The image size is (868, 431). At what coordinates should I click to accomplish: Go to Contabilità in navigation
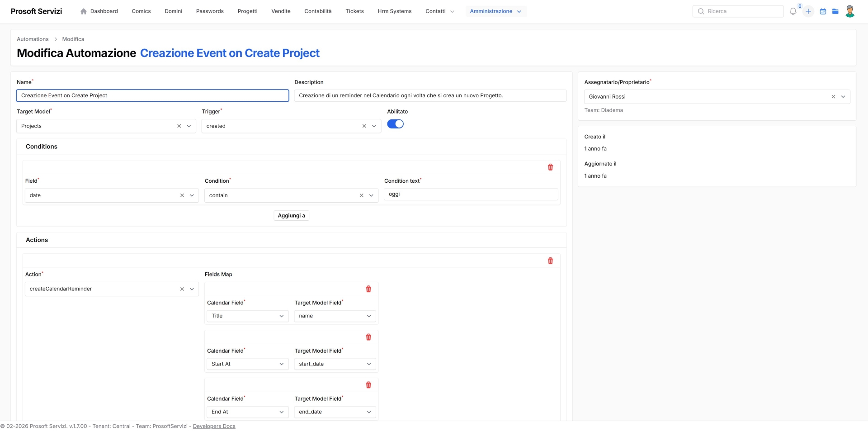(x=318, y=11)
